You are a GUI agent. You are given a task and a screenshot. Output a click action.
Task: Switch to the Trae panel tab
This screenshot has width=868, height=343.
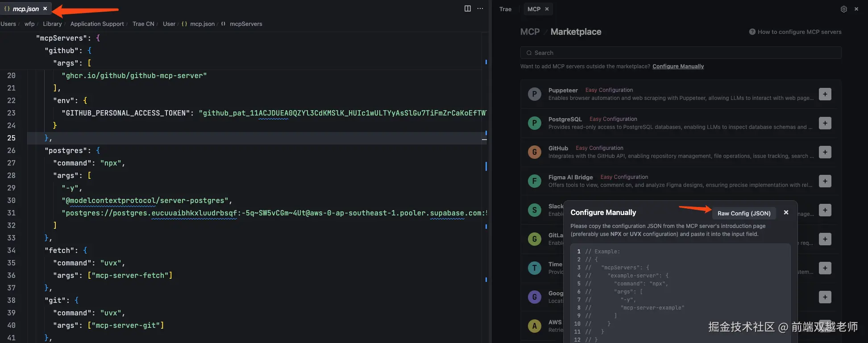(505, 9)
